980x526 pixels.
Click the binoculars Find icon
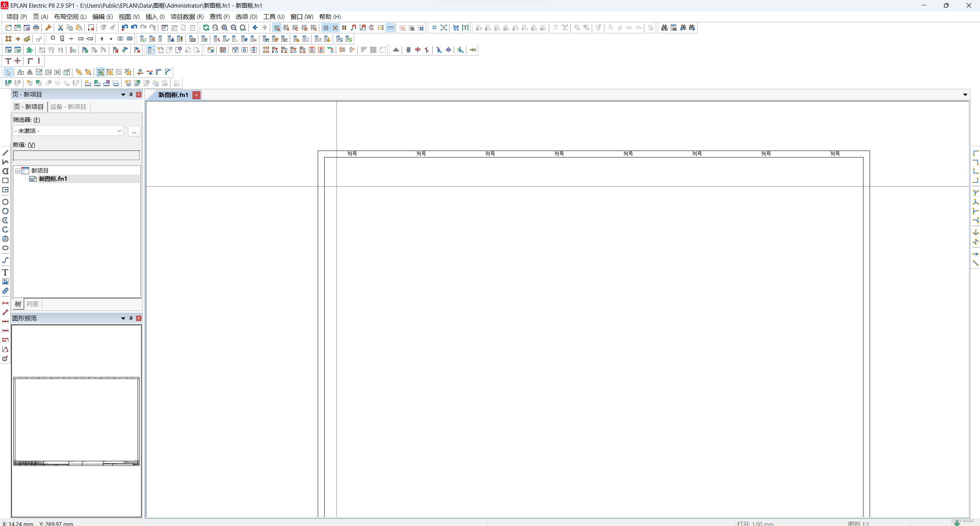click(x=664, y=28)
